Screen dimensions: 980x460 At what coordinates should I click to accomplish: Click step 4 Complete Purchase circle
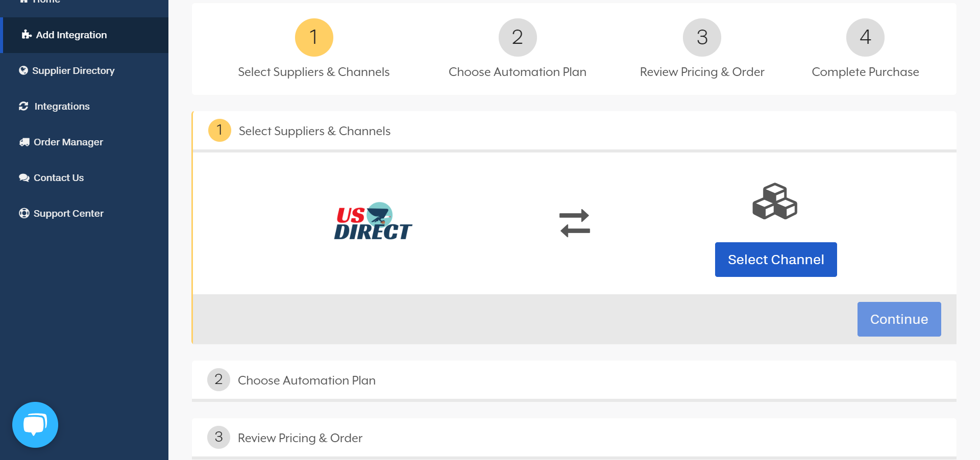[x=865, y=37]
